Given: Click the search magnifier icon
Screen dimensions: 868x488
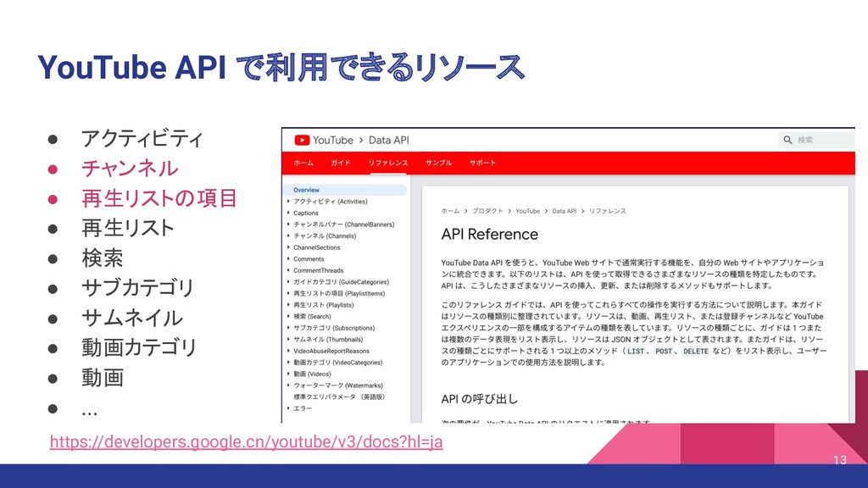Looking at the screenshot, I should (x=787, y=140).
